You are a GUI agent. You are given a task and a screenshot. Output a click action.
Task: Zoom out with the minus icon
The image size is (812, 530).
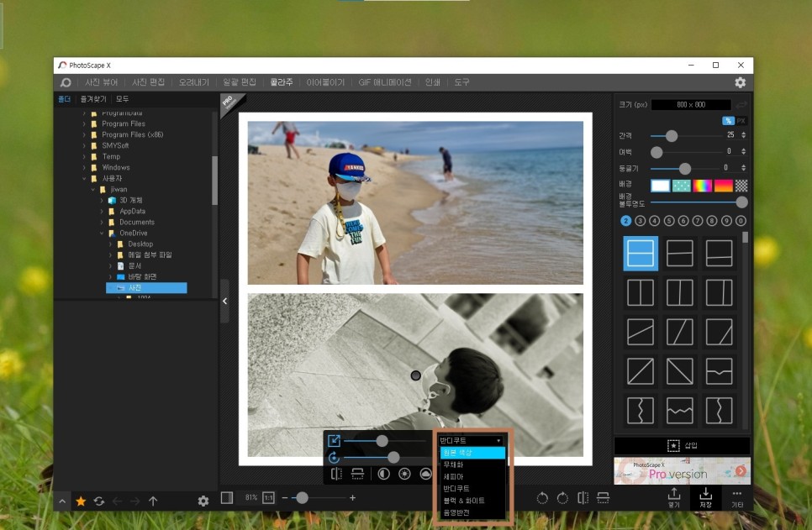tap(284, 498)
